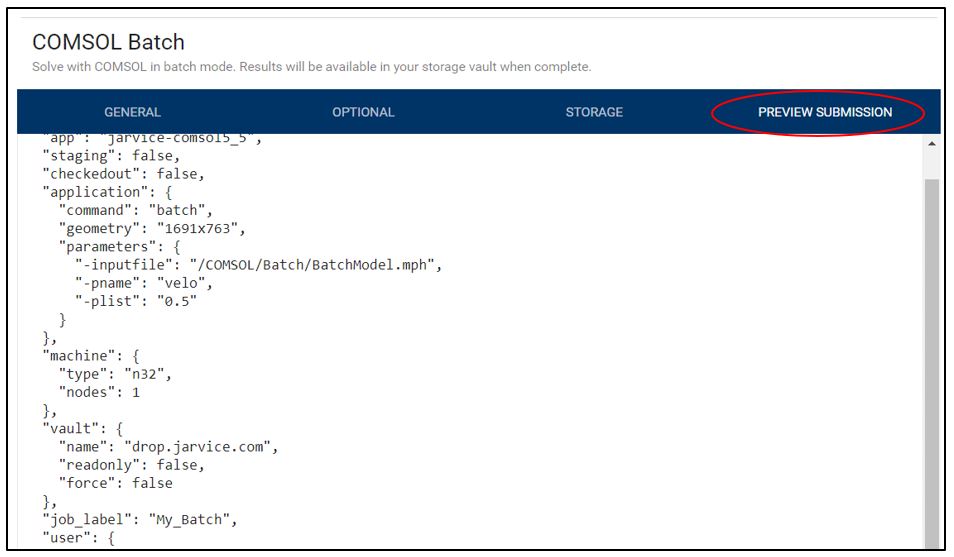The height and width of the screenshot is (557, 954).
Task: Click the "nodes": 1 line
Action: [x=99, y=392]
